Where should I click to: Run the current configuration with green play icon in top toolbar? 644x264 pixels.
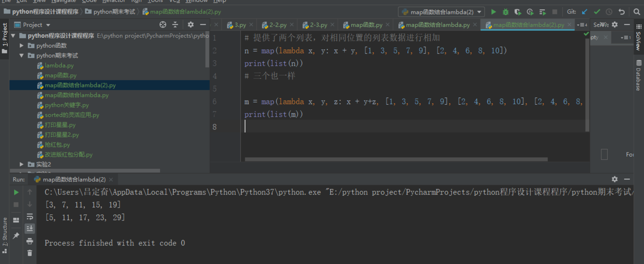pos(493,11)
